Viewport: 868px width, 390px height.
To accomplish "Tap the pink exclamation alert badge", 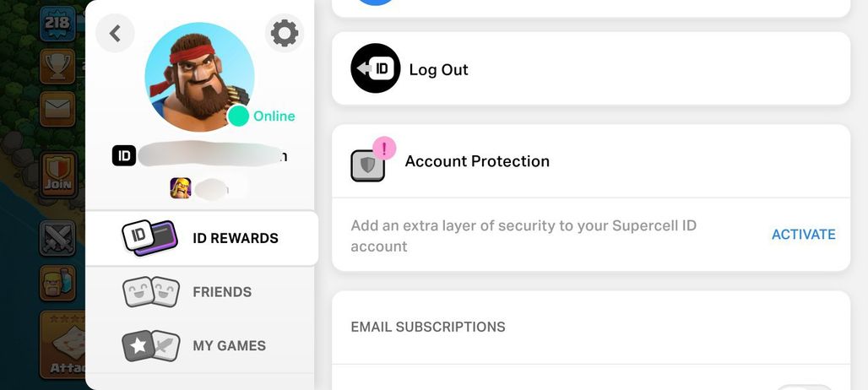I will tap(384, 149).
